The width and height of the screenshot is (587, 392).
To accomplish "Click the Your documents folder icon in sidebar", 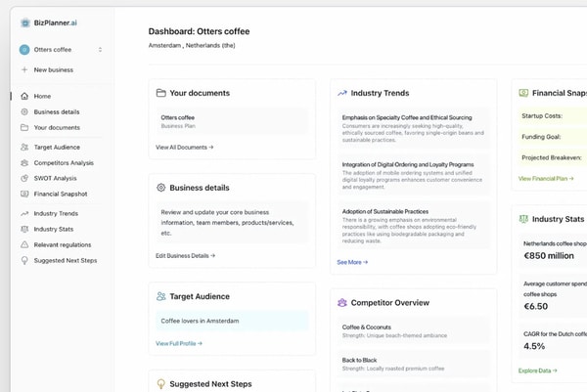I will [x=24, y=127].
